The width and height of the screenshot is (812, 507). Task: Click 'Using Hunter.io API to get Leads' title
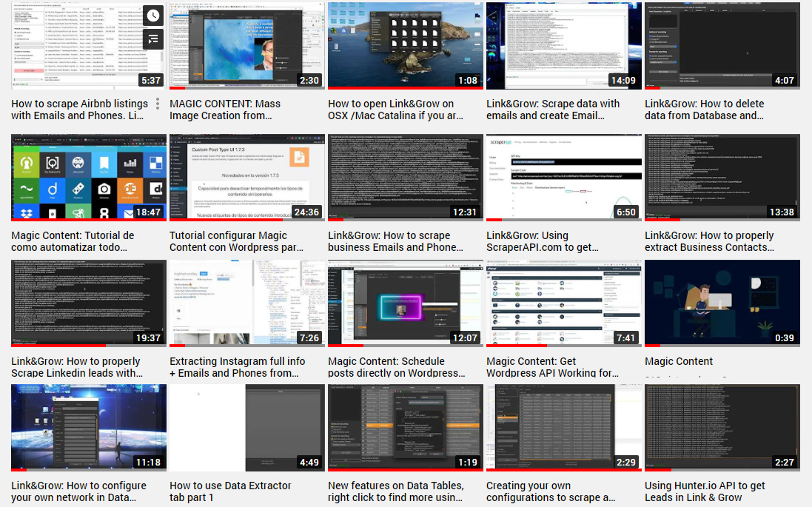705,491
